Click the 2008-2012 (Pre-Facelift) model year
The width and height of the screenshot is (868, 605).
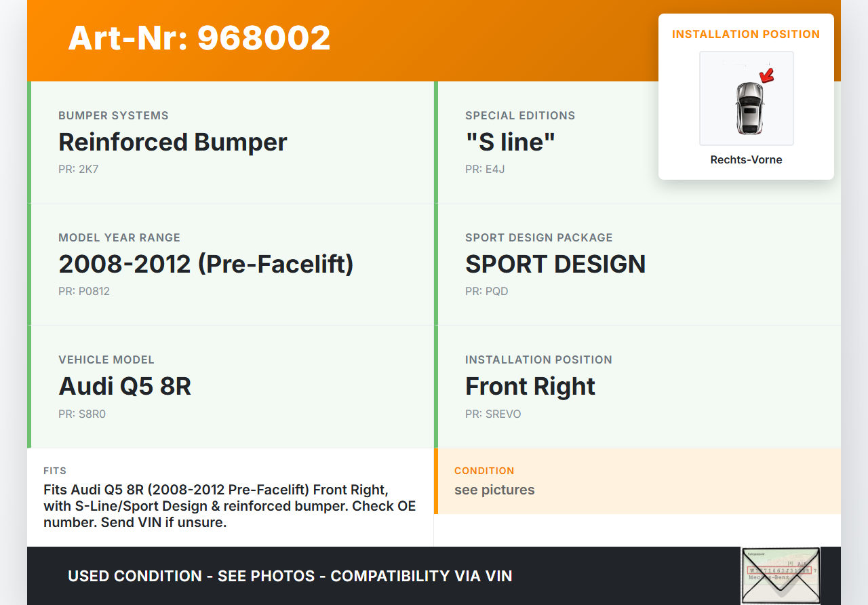(206, 265)
